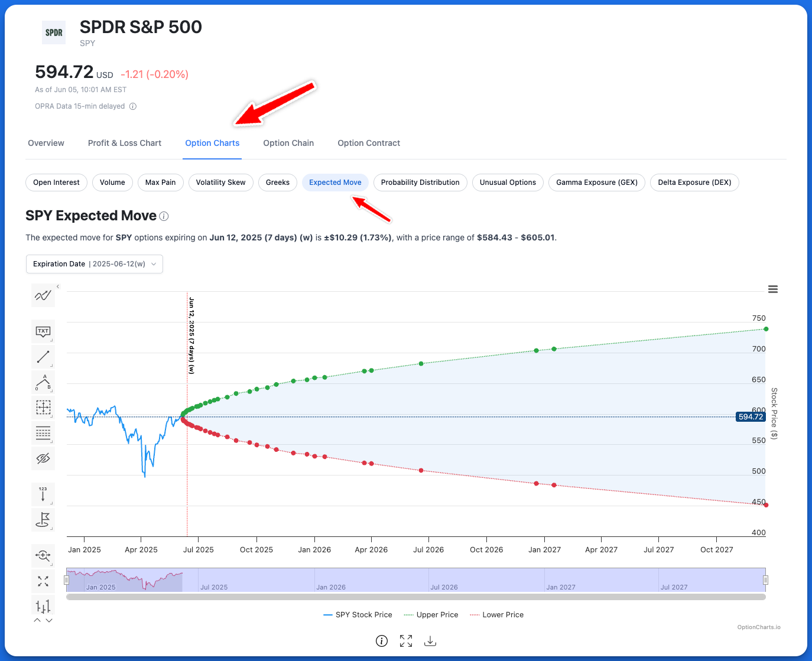
Task: Click the fullscreen icon below chart
Action: (x=406, y=641)
